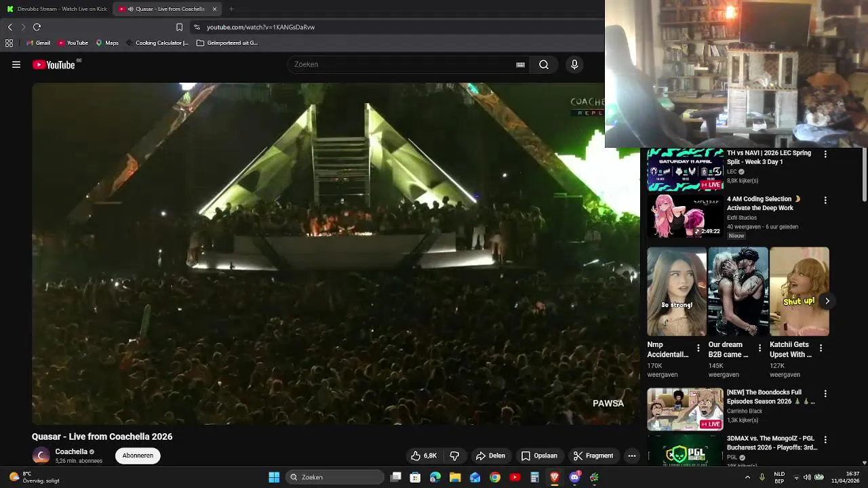868x488 pixels.
Task: Open the on-screen keyboard in search box
Action: [520, 64]
